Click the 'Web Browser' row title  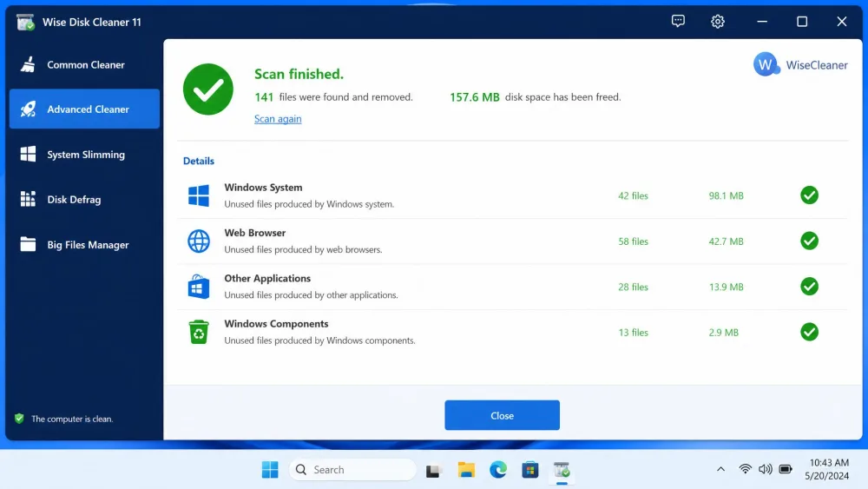click(254, 233)
